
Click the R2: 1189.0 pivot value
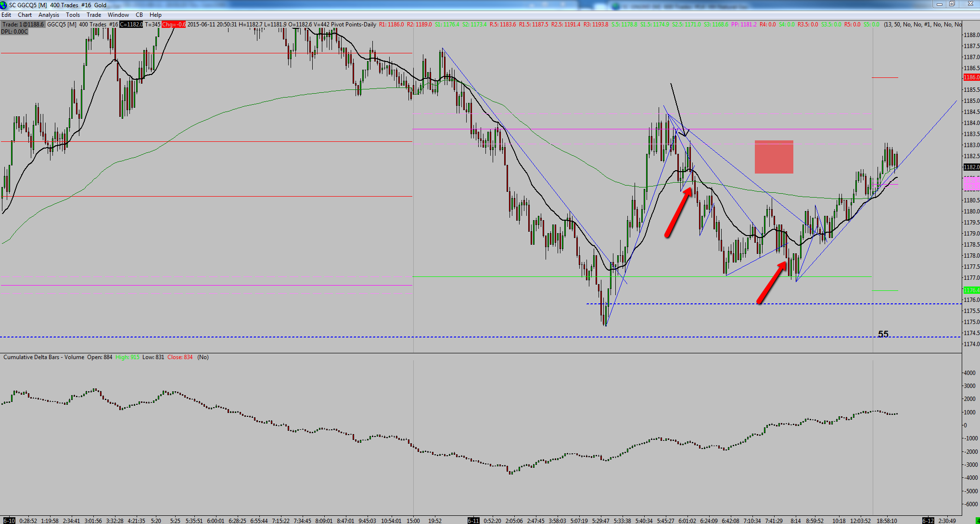click(x=420, y=25)
